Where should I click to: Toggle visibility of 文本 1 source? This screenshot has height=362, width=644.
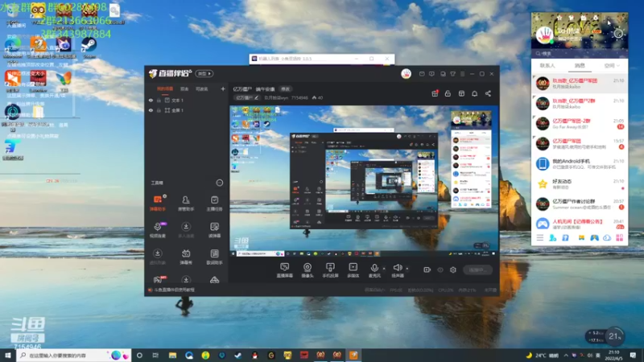coord(151,100)
